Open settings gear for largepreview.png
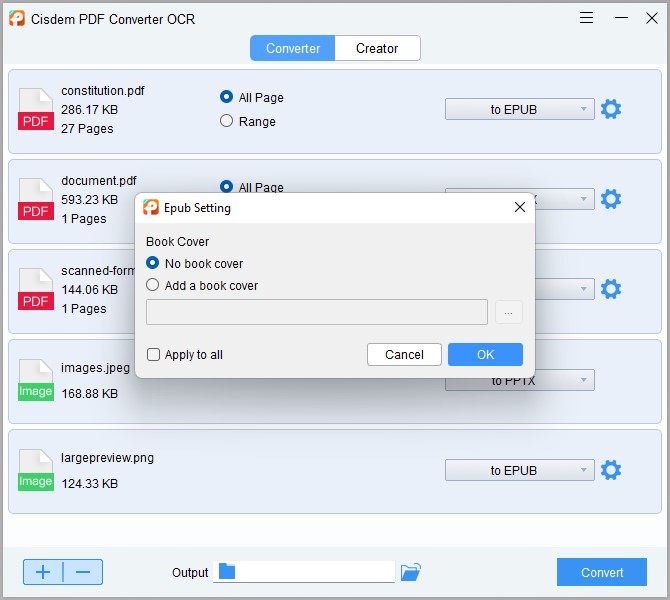This screenshot has height=600, width=670. 611,470
